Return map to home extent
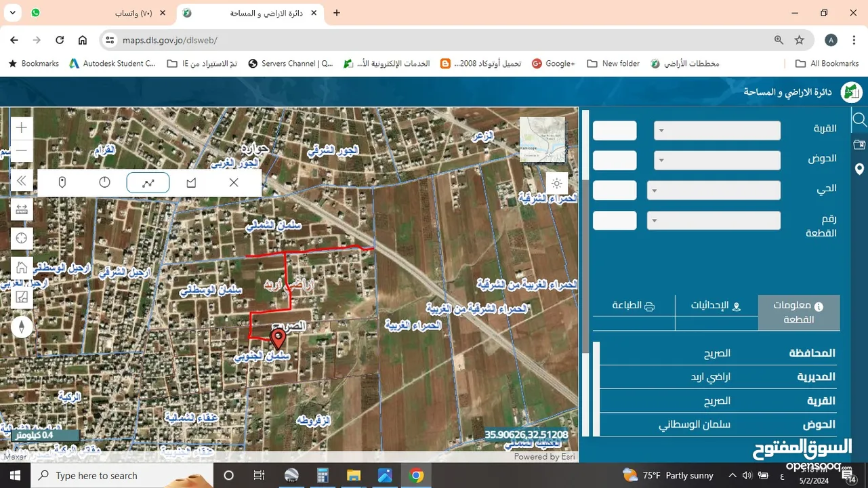The height and width of the screenshot is (488, 868). click(22, 267)
